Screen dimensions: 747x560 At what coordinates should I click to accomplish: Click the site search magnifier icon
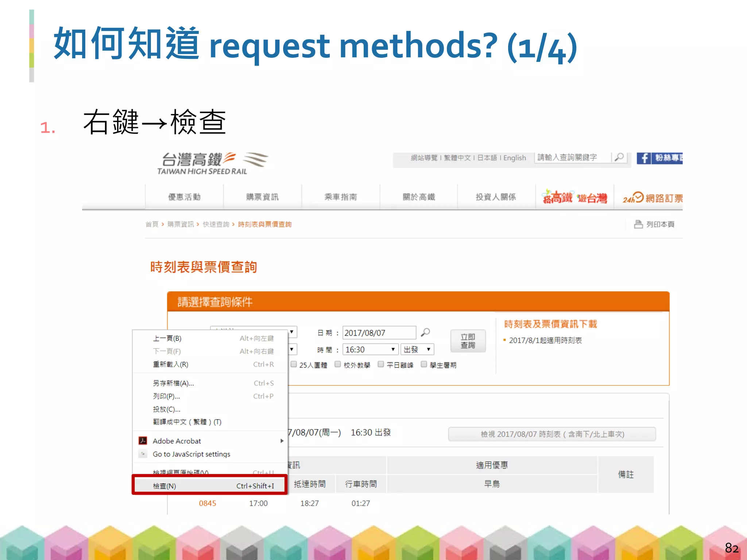[x=619, y=157]
